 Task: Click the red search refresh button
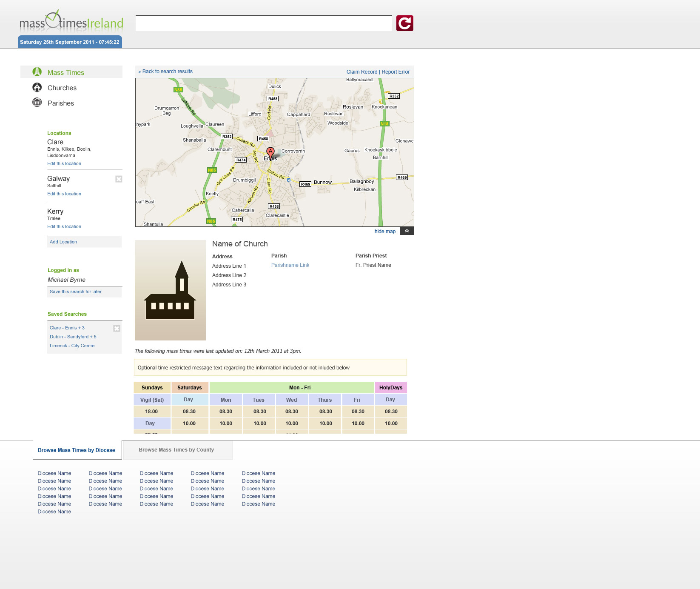coord(404,23)
